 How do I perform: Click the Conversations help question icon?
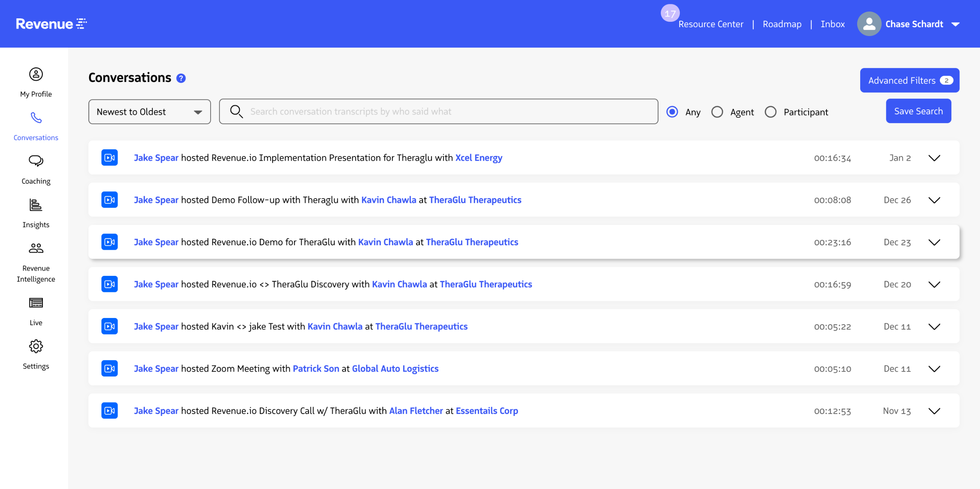(x=181, y=78)
